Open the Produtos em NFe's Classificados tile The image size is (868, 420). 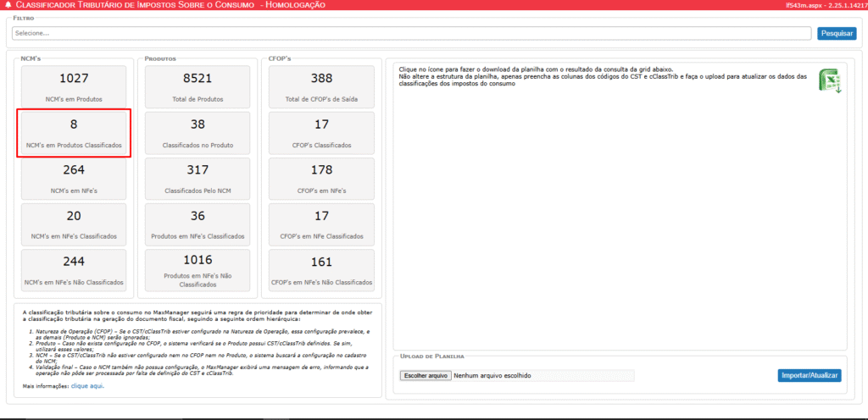click(198, 224)
